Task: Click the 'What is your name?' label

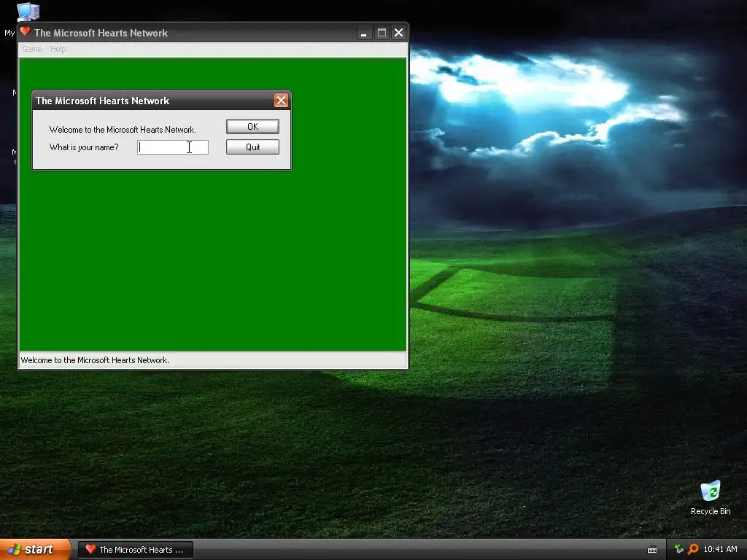Action: point(84,147)
